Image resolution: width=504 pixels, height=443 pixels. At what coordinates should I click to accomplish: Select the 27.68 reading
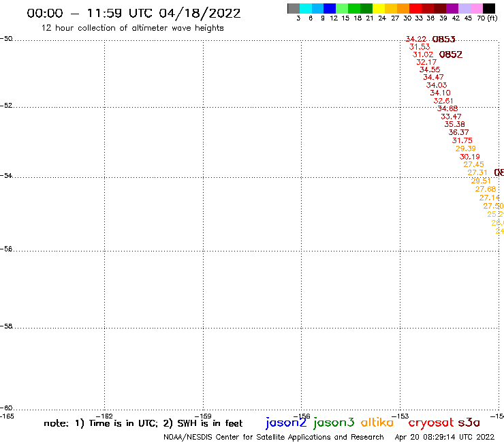point(486,189)
